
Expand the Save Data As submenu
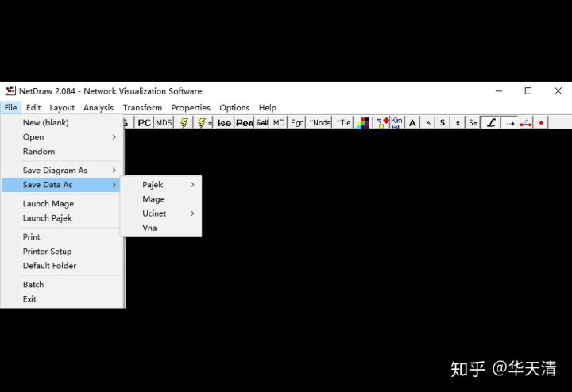pyautogui.click(x=62, y=185)
